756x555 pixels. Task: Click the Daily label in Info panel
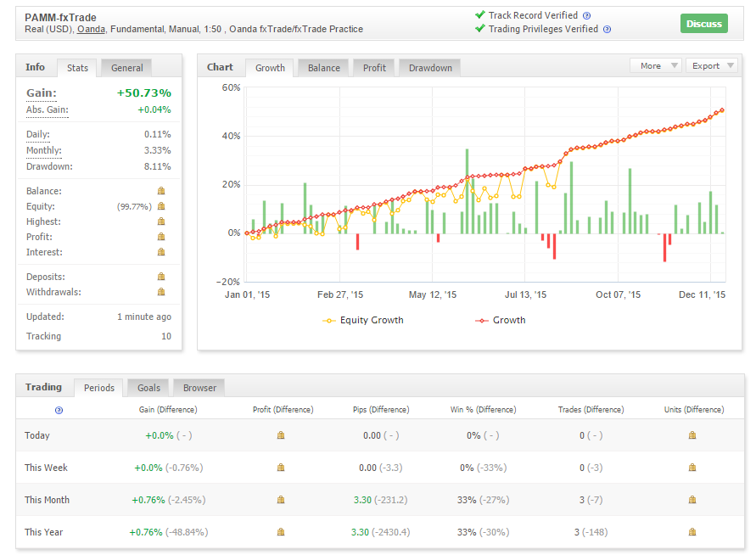[38, 135]
